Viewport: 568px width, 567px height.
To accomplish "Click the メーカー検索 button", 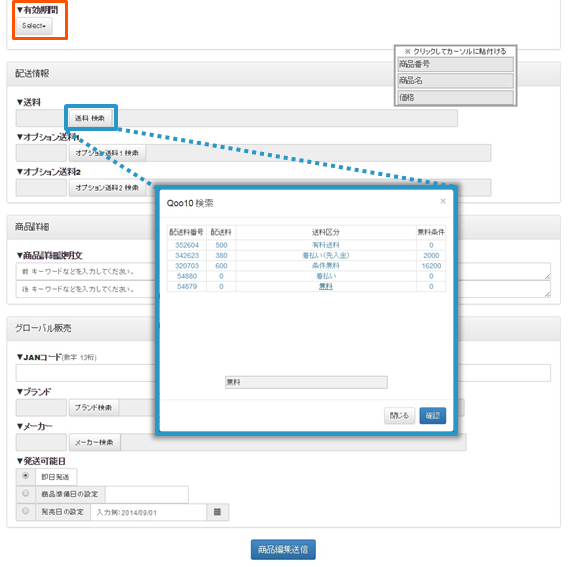I will [x=94, y=442].
